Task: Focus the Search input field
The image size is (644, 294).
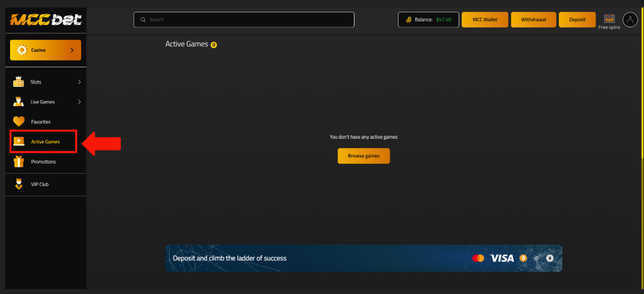Action: pos(244,20)
